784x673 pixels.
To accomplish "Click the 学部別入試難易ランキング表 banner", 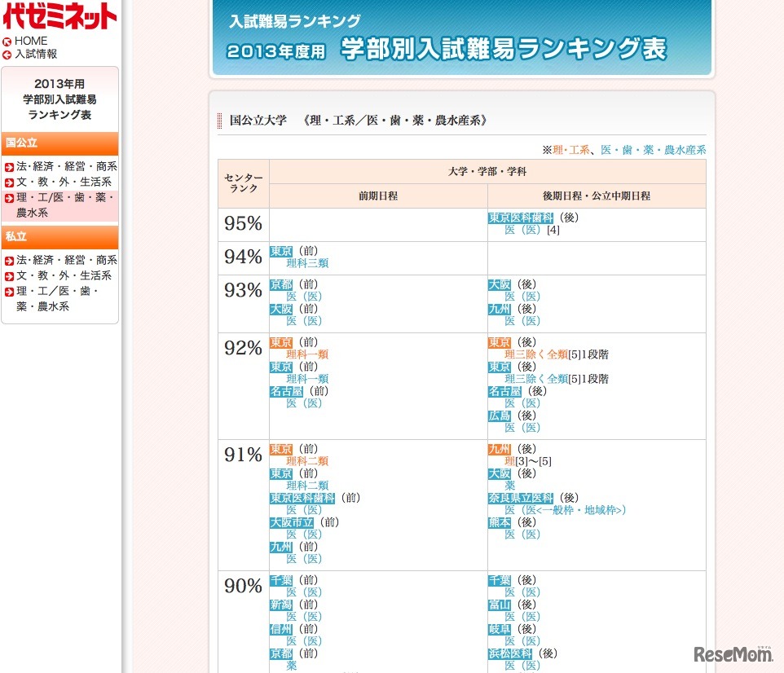I will [462, 37].
